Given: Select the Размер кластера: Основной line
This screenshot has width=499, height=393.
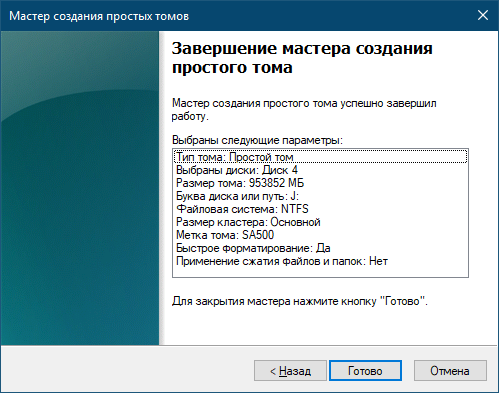Looking at the screenshot, I should click(x=320, y=222).
